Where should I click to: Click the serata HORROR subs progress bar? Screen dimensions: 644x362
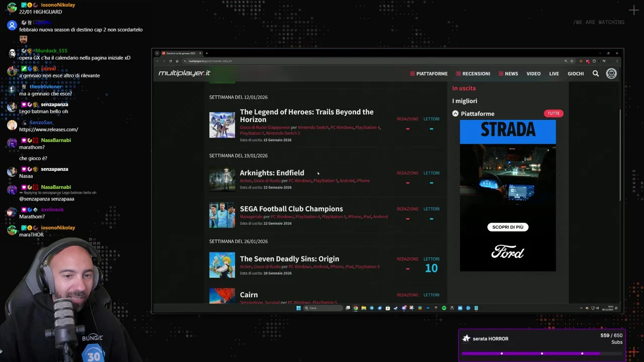(x=542, y=353)
